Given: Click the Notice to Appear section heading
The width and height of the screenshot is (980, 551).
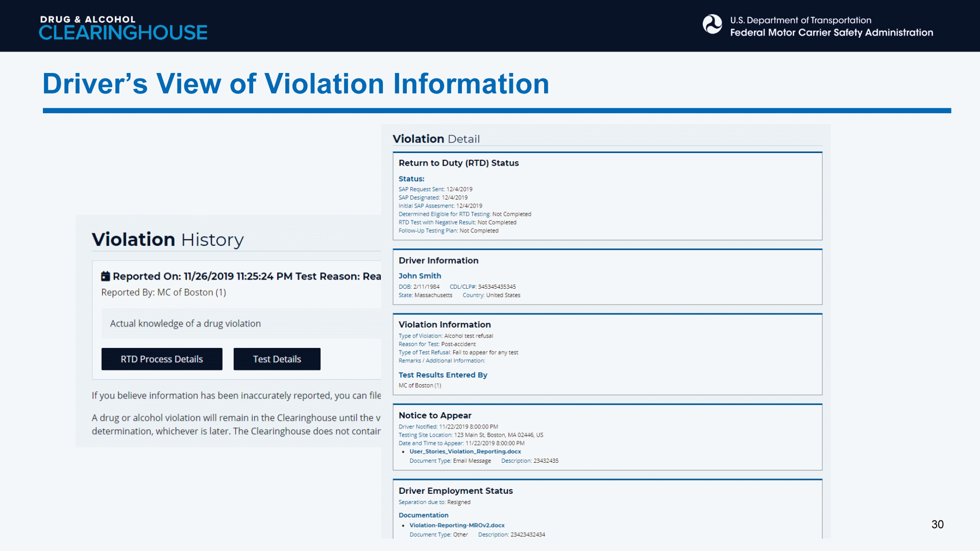Looking at the screenshot, I should (435, 415).
